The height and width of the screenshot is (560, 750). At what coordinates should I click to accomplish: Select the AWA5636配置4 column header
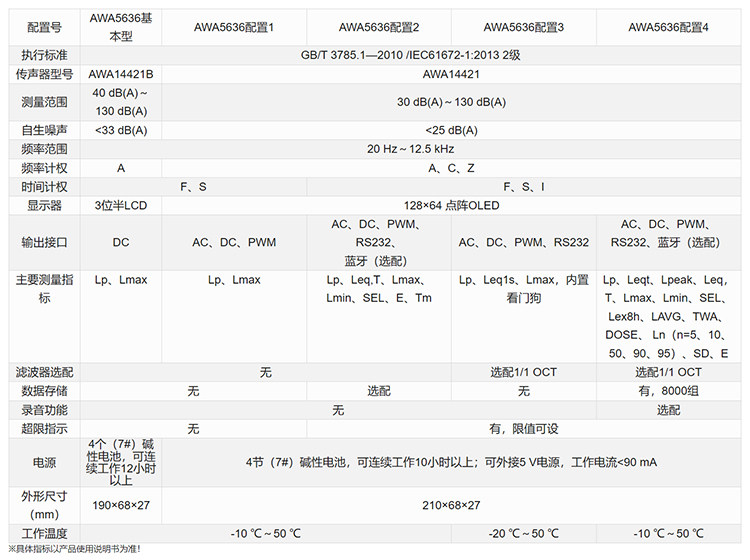(669, 27)
